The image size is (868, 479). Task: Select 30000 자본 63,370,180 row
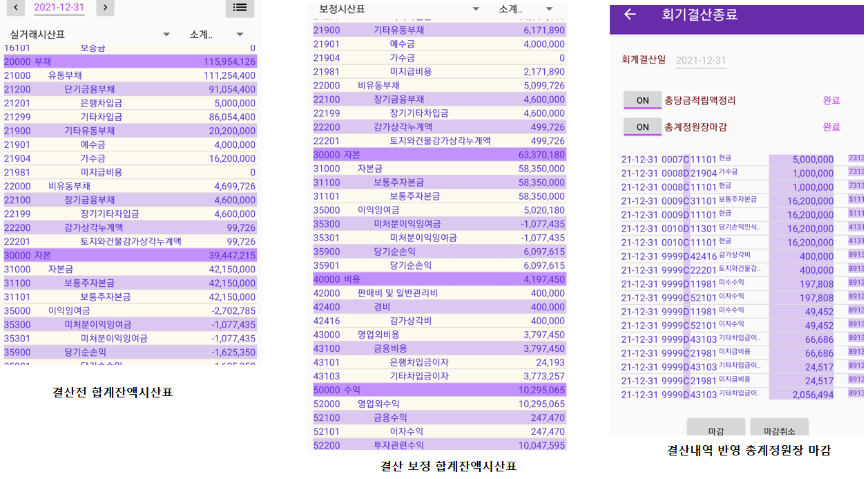439,155
